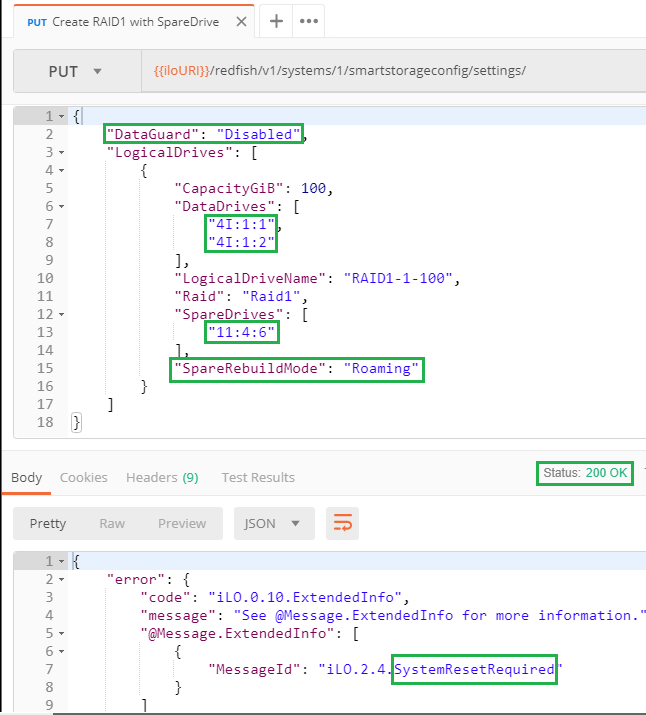
Task: Collapse the object fold arrow on request line 4
Action: (x=62, y=171)
